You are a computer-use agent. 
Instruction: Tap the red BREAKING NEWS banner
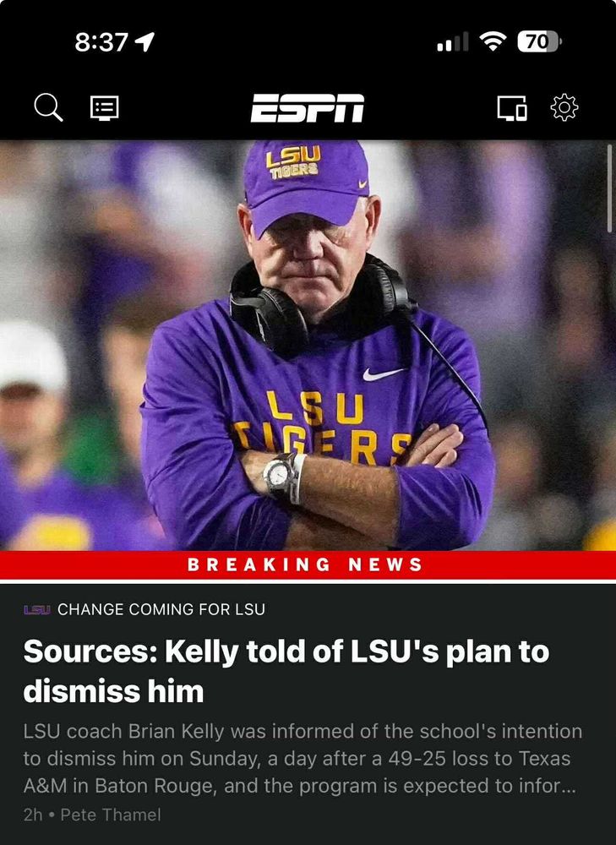(x=308, y=564)
